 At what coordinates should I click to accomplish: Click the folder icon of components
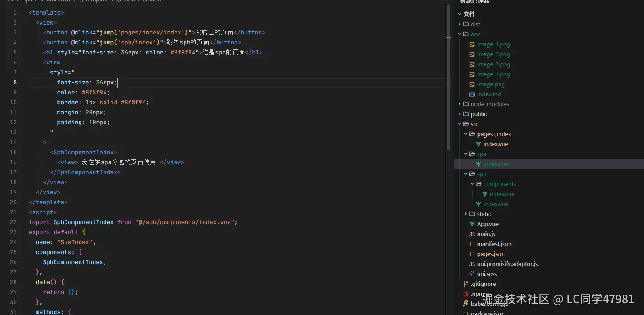[x=479, y=184]
